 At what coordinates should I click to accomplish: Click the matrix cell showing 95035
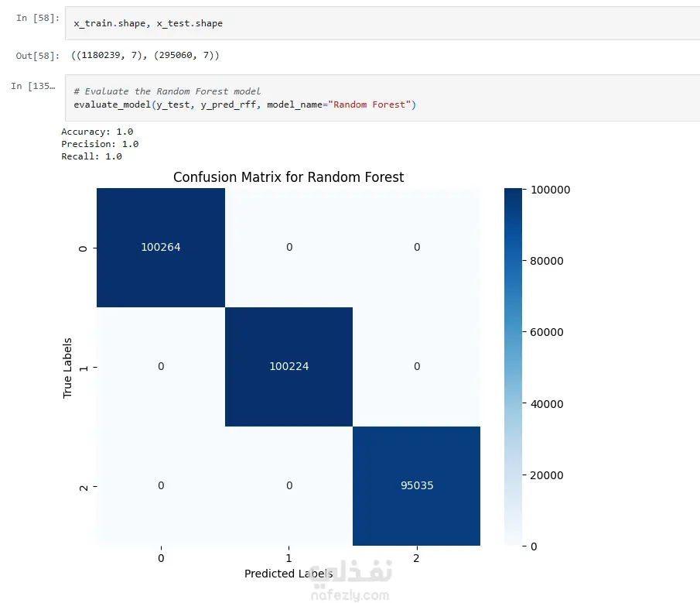tap(416, 486)
